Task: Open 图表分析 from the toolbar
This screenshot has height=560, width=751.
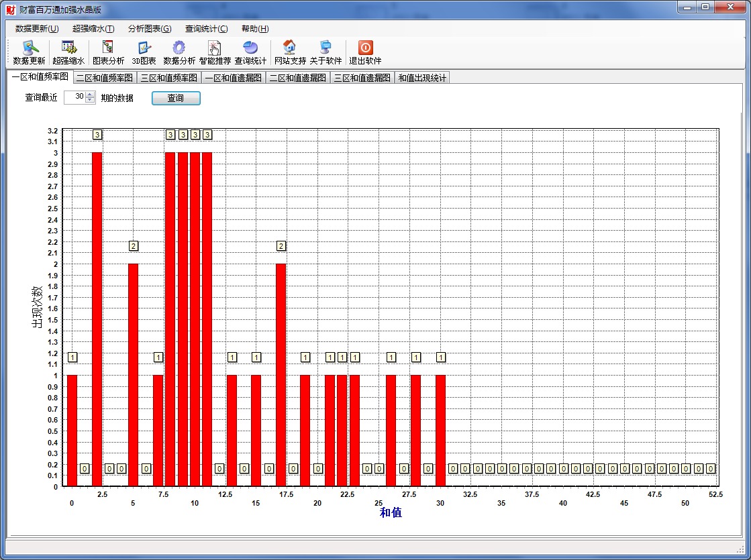Action: [108, 48]
